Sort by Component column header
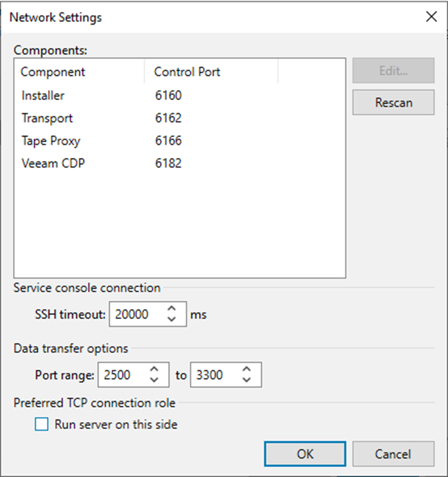 coord(79,72)
